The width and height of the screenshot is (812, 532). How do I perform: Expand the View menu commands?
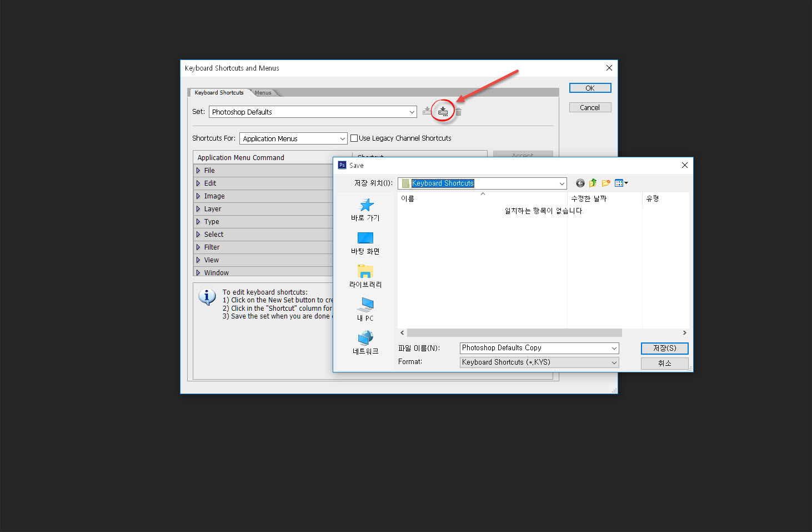(198, 260)
